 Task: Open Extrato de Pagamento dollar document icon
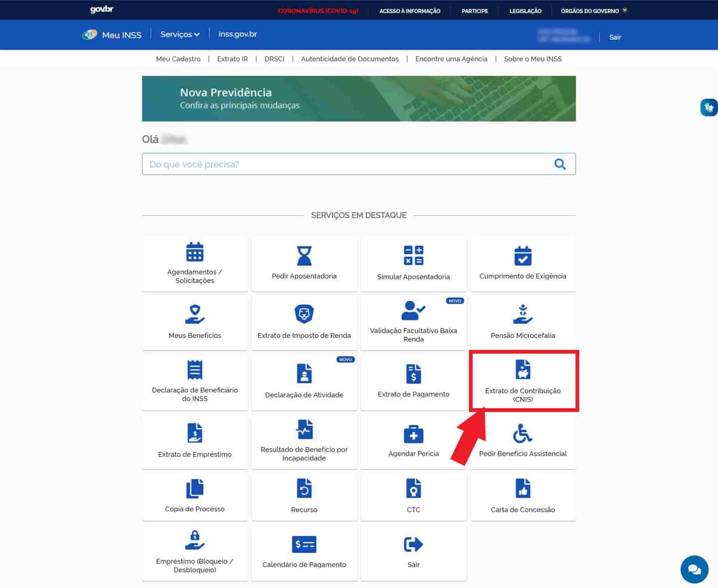coord(413,373)
